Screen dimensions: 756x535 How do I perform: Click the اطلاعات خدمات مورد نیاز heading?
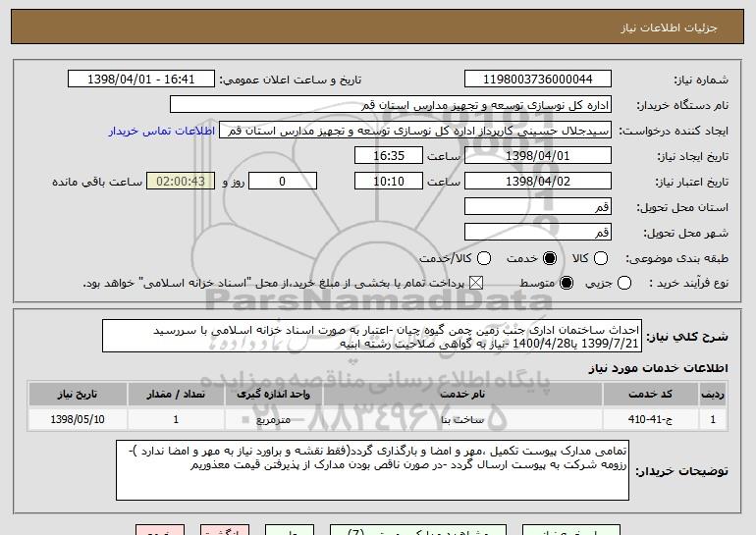(x=658, y=368)
